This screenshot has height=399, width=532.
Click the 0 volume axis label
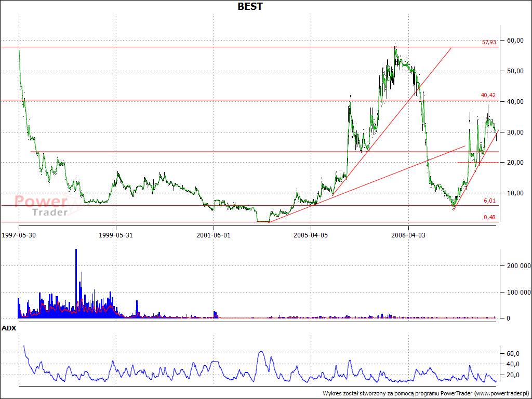[x=508, y=318]
